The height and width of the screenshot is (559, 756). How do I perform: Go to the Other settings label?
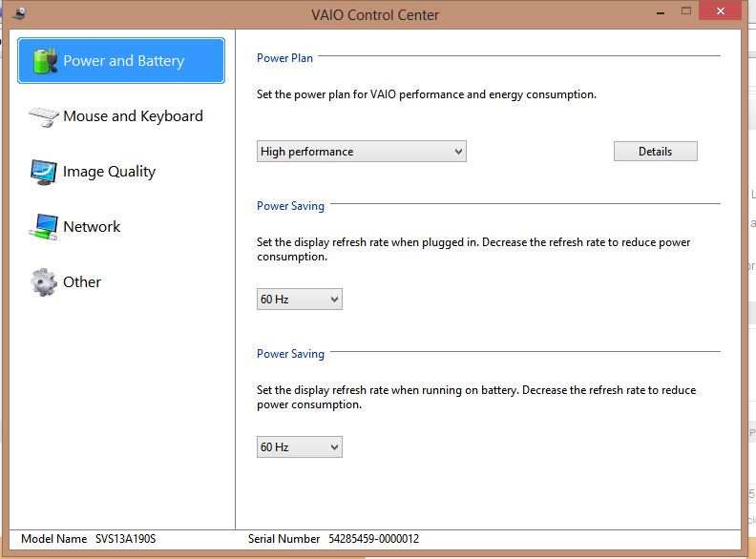(82, 282)
